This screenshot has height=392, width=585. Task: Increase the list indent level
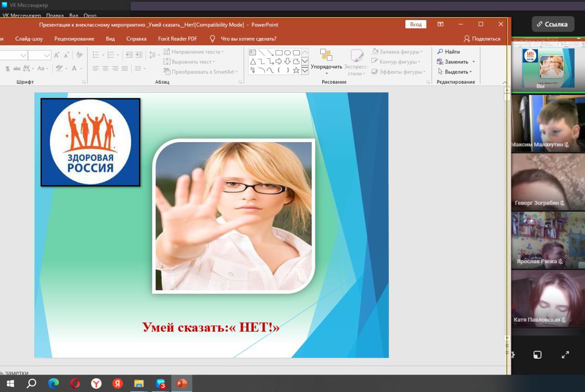click(x=139, y=55)
